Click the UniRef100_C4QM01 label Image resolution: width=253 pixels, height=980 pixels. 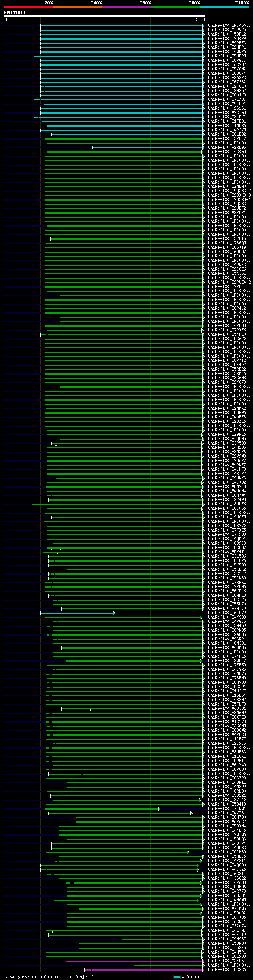click(x=227, y=539)
